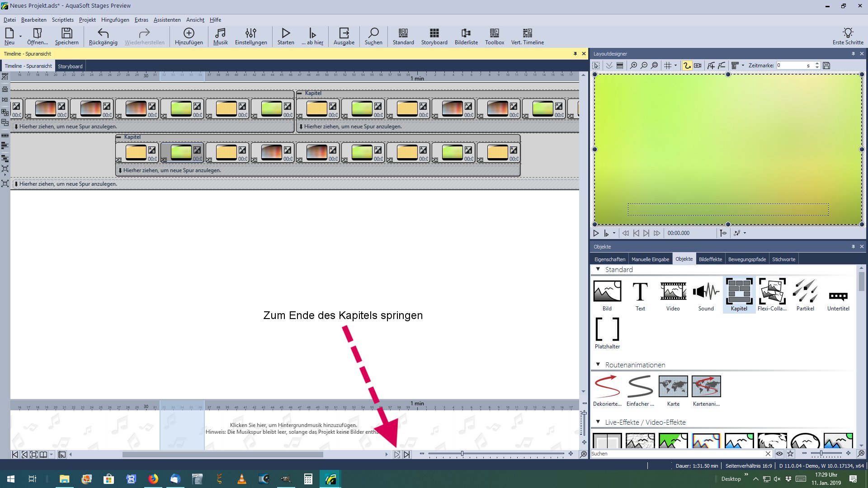Toggle eye visibility filter beside search
The height and width of the screenshot is (488, 868).
779,454
